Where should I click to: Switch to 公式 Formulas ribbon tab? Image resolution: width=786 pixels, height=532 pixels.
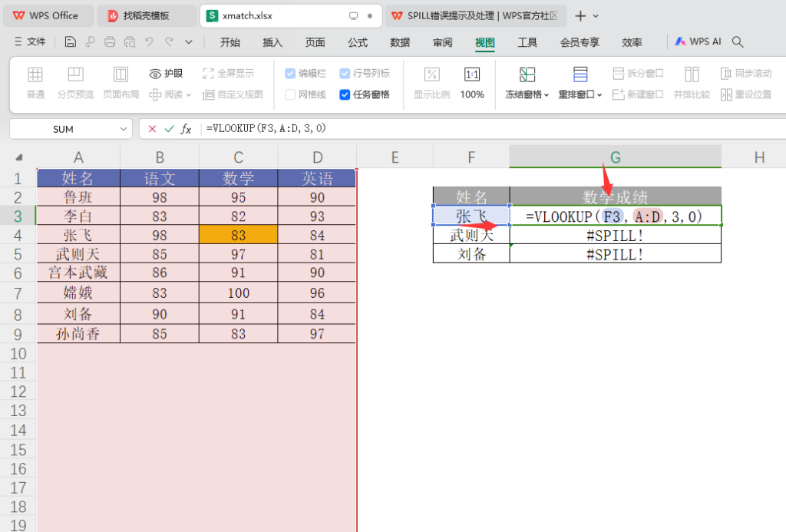pyautogui.click(x=358, y=43)
